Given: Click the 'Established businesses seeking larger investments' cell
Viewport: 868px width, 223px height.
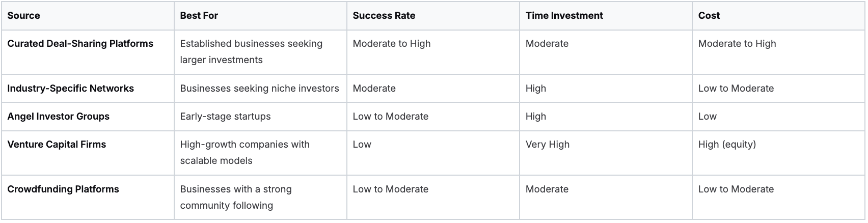Looking at the screenshot, I should pyautogui.click(x=251, y=51).
